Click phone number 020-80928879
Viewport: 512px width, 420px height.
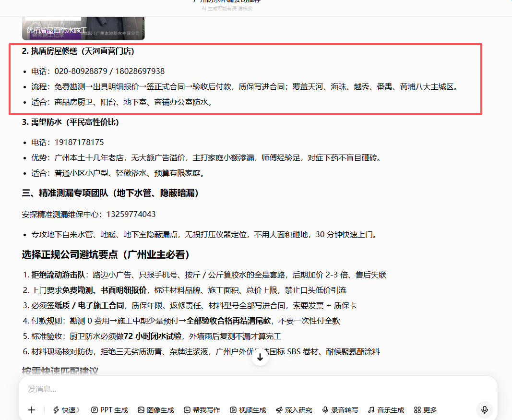coord(81,71)
